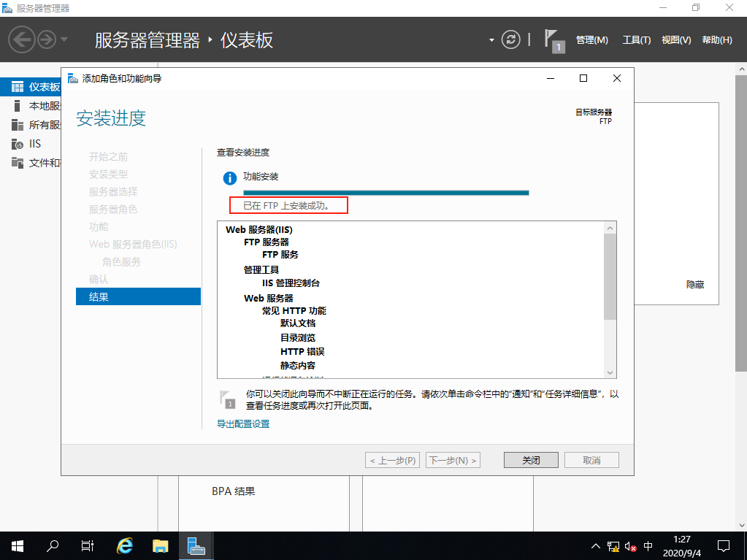Click the 关闭 button in the wizard
747x560 pixels.
pyautogui.click(x=531, y=460)
